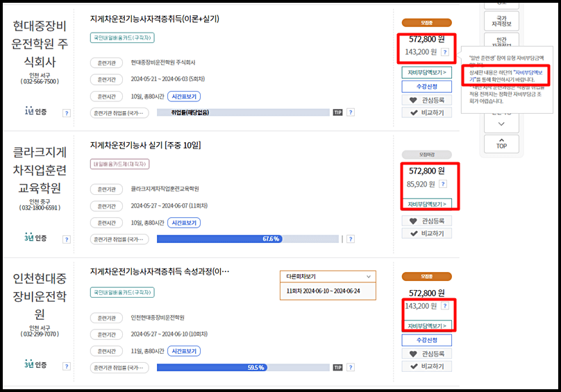Viewport: 561px width, 392px height.
Task: Click 자비부담액보기 for 인천현대중장비운전학원 course
Action: click(427, 325)
